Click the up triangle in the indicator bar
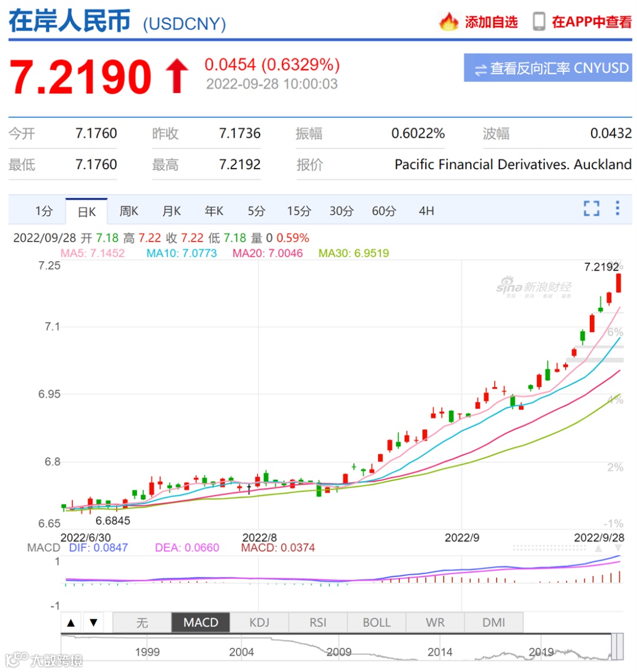The width and height of the screenshot is (637, 672). (x=71, y=622)
